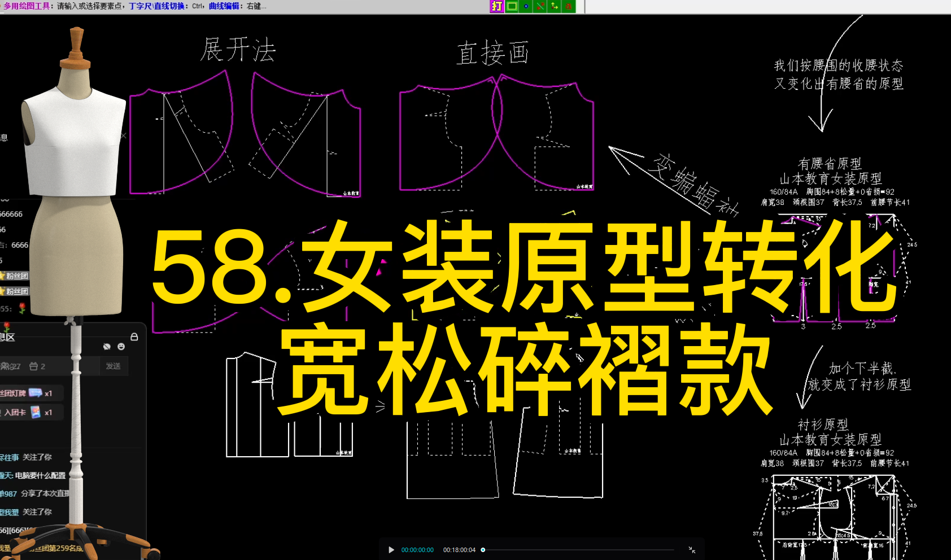Click the first 粉丝团 fan badge
The image size is (951, 560).
click(14, 276)
